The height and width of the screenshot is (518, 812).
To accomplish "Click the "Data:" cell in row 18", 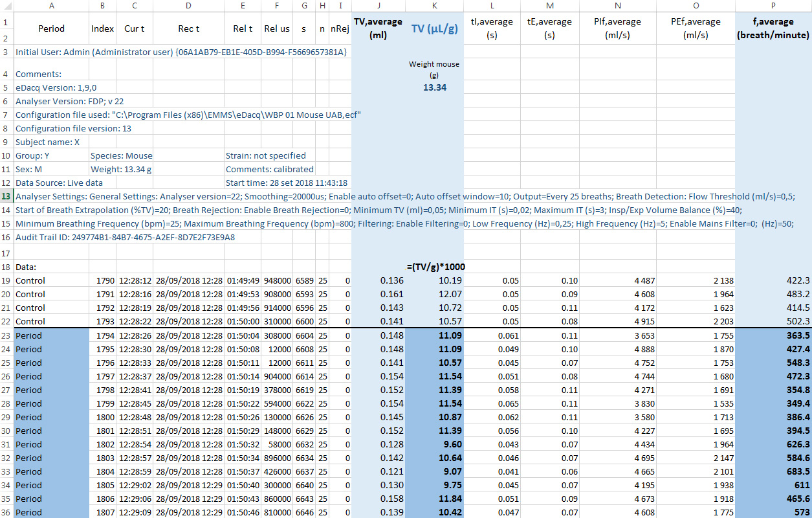I will 26,266.
